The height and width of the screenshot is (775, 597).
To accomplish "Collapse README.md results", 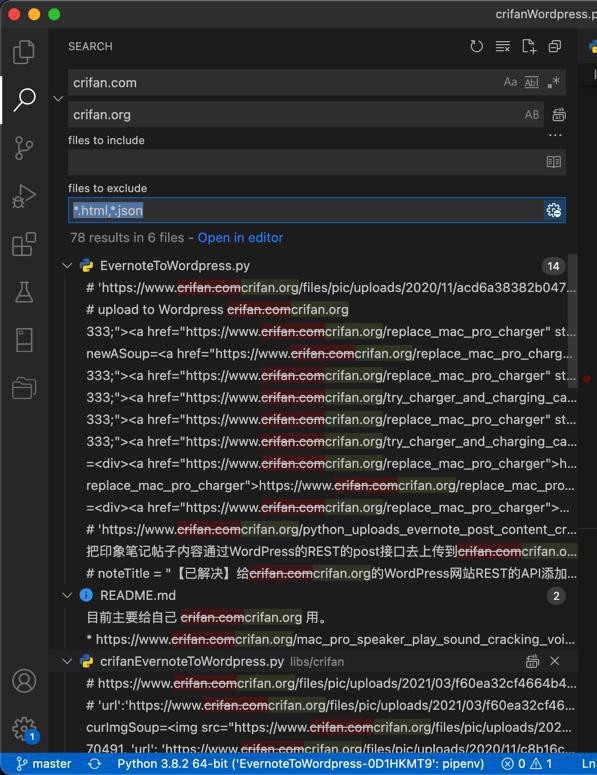I will click(67, 596).
